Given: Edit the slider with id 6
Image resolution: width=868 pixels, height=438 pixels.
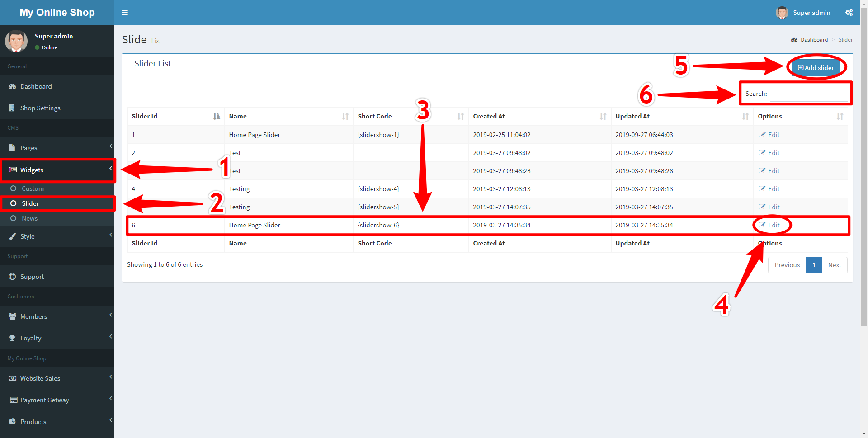Looking at the screenshot, I should pos(770,225).
